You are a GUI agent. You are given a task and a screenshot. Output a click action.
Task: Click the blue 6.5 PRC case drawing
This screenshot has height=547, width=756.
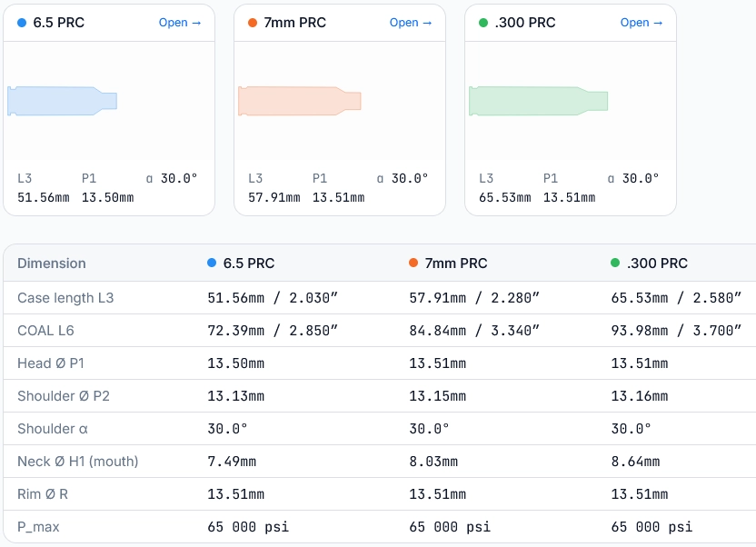tap(62, 101)
